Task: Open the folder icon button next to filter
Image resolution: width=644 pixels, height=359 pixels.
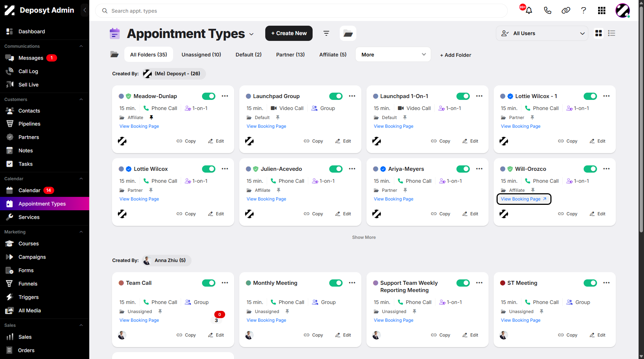Action: click(348, 33)
